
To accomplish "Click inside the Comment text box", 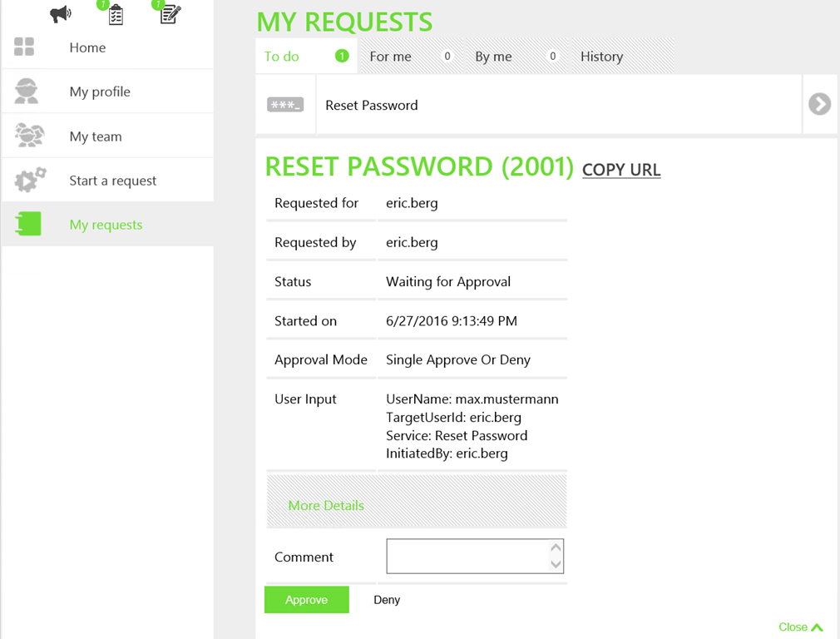I will (466, 557).
